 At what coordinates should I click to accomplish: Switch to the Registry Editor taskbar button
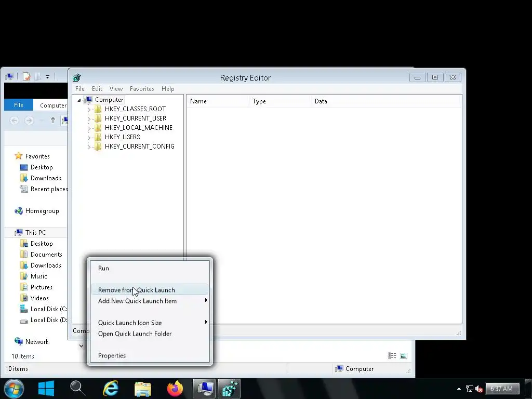tap(229, 389)
